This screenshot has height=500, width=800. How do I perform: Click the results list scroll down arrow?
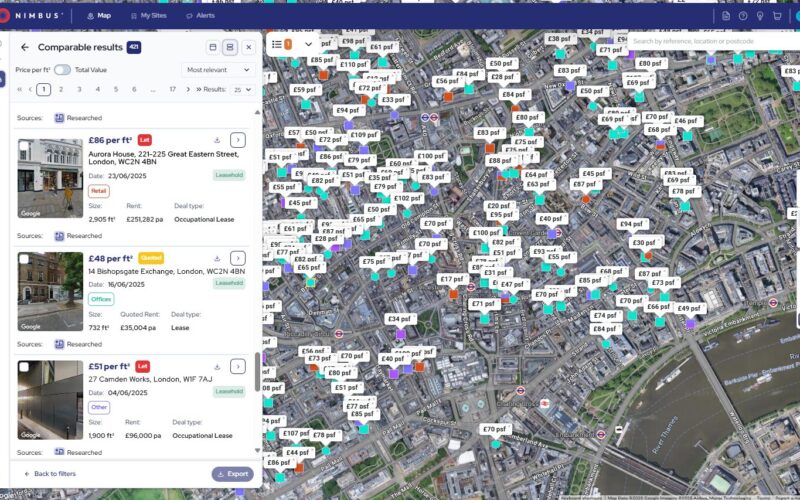[x=257, y=451]
